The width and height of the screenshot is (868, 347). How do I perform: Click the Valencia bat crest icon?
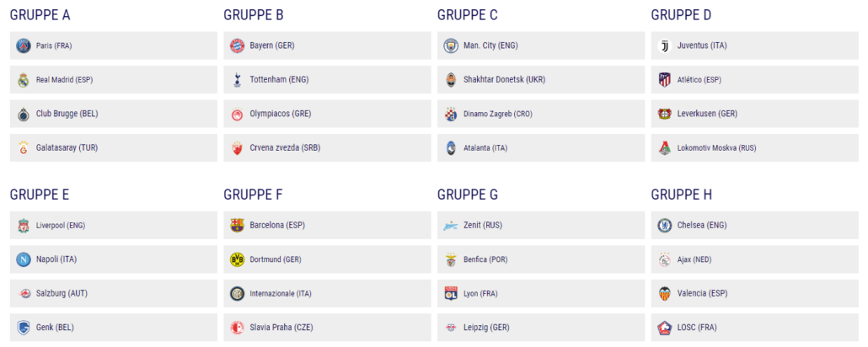pyautogui.click(x=664, y=293)
